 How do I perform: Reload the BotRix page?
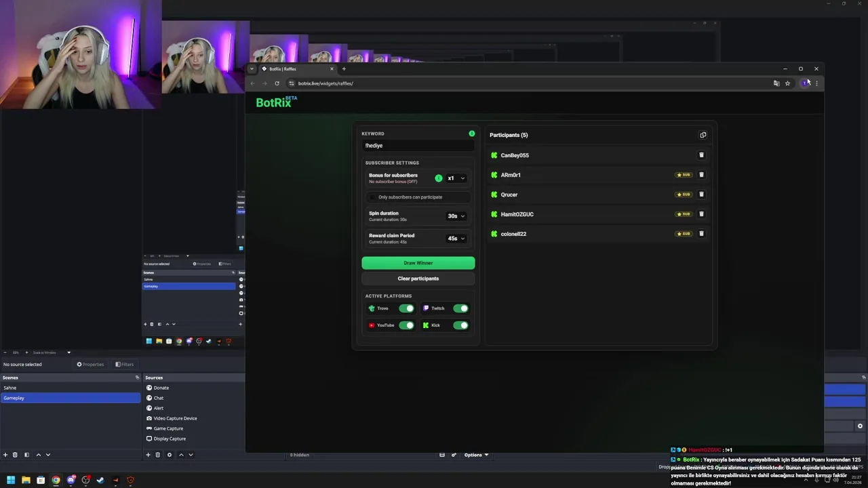tap(277, 83)
